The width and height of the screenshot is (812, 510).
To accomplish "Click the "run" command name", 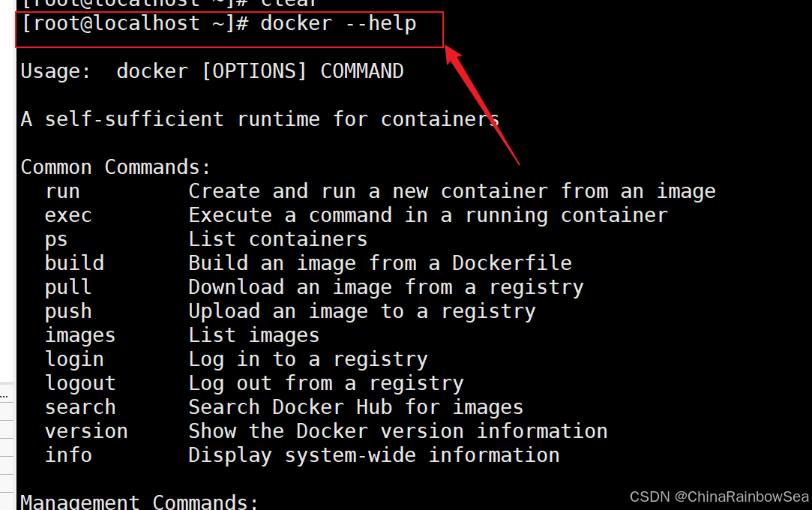I will pyautogui.click(x=62, y=191).
